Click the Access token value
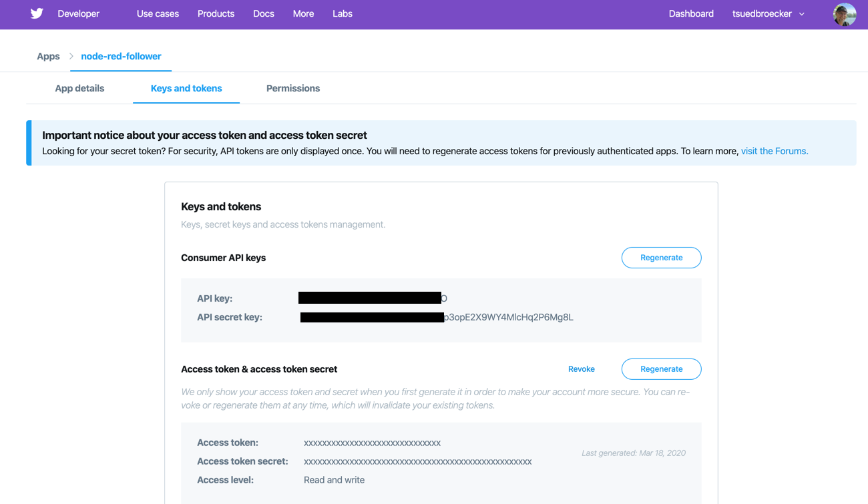The width and height of the screenshot is (868, 504). tap(372, 443)
